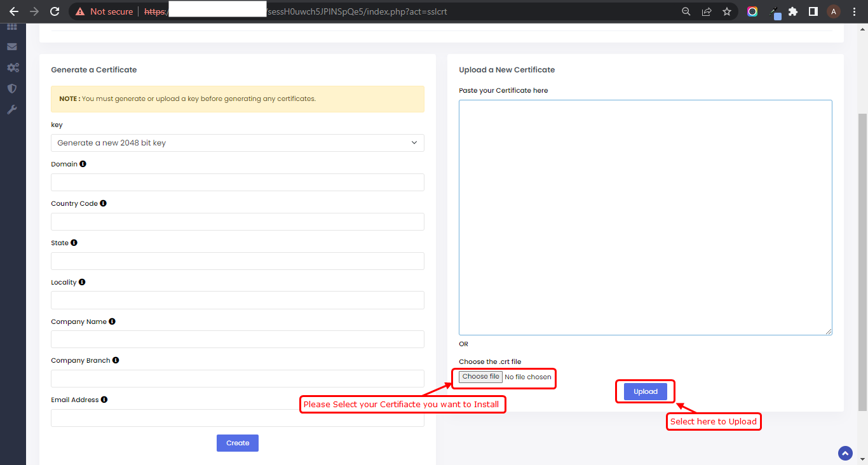Click the Choose file button
This screenshot has width=868, height=465.
click(480, 377)
